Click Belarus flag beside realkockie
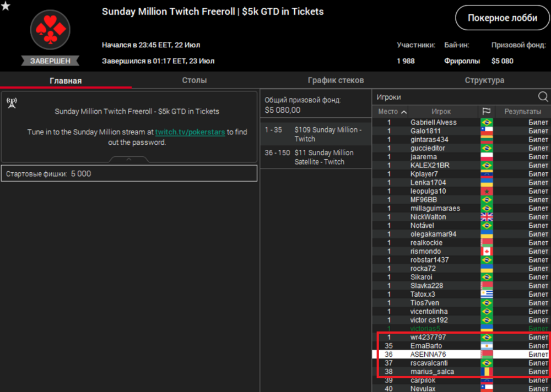This screenshot has width=551, height=392. coord(487,243)
